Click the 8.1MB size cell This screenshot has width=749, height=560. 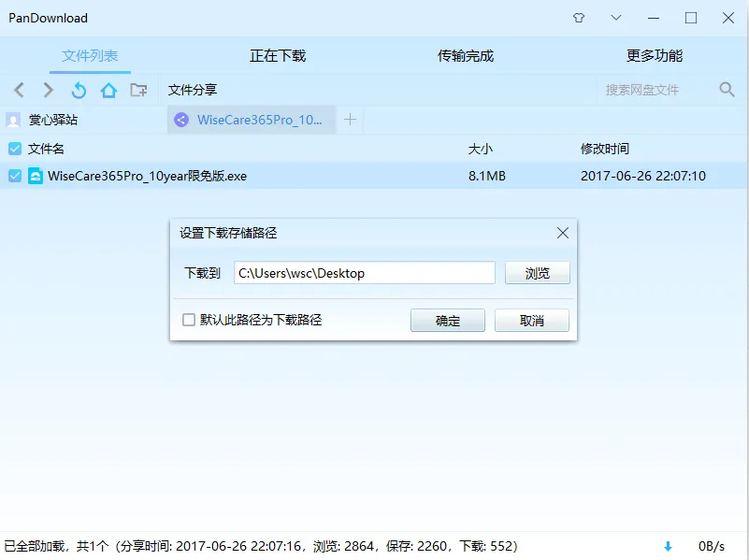pos(487,176)
